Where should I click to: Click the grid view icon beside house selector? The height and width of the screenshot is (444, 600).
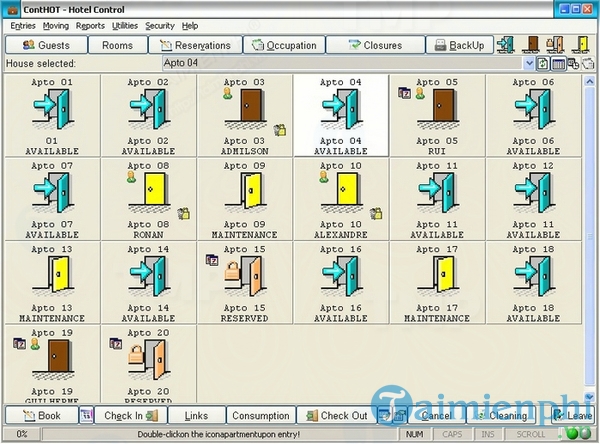[x=558, y=64]
